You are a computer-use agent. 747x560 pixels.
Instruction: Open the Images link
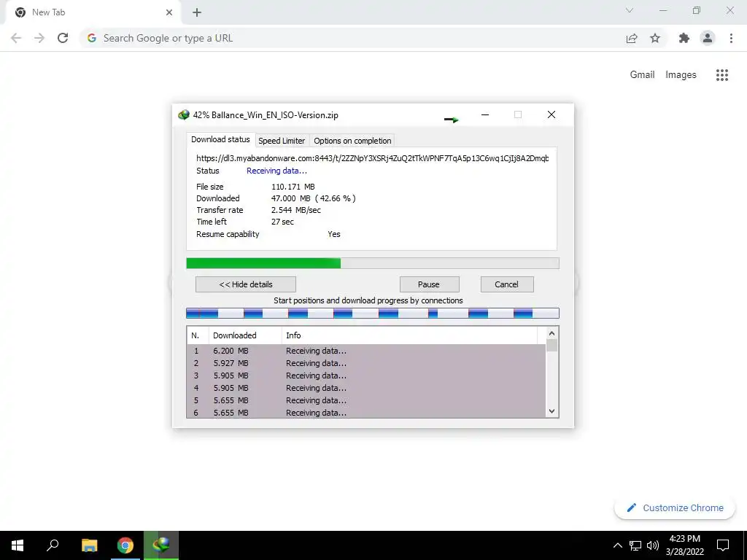(x=681, y=75)
